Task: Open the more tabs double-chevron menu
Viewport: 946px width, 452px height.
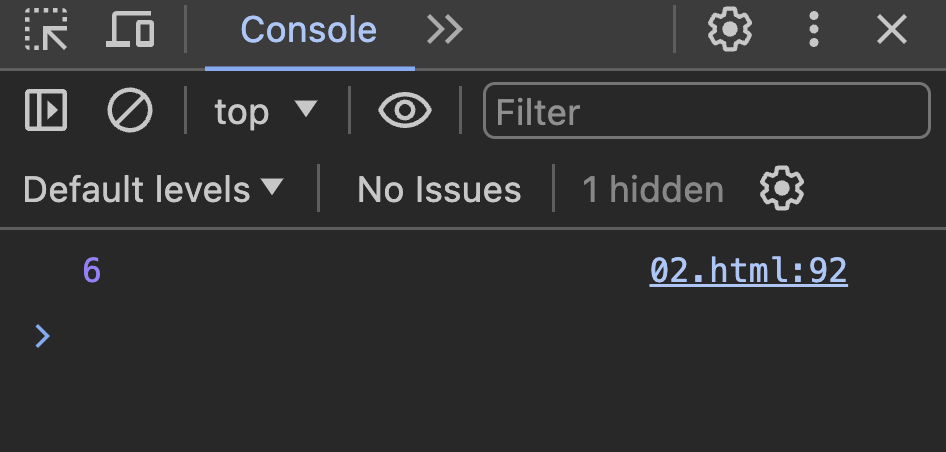Action: pos(445,30)
